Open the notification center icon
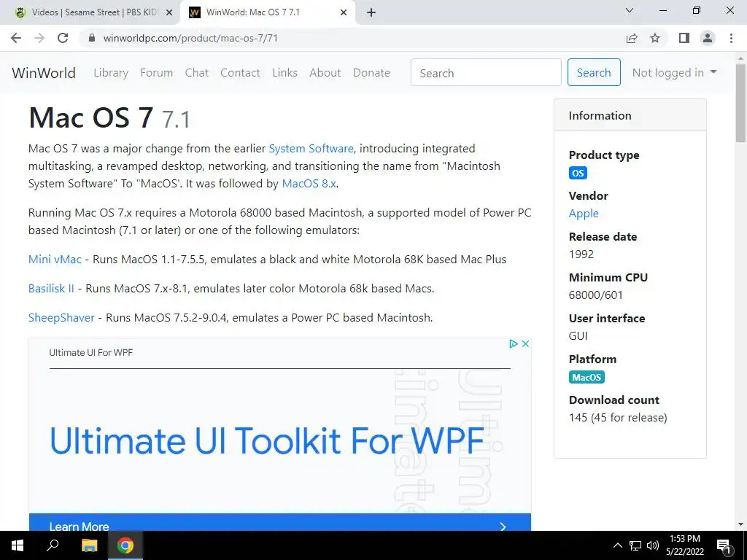The image size is (747, 560). 724,545
